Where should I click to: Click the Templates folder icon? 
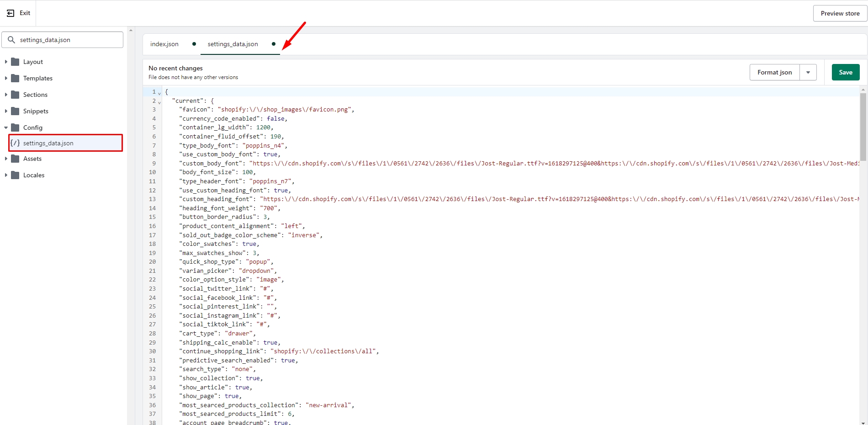coord(15,78)
